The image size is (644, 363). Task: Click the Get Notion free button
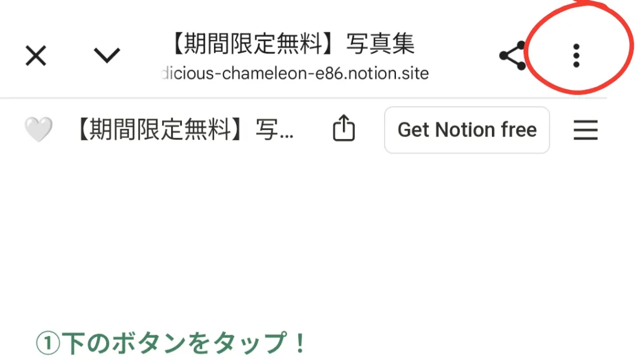coord(467,130)
